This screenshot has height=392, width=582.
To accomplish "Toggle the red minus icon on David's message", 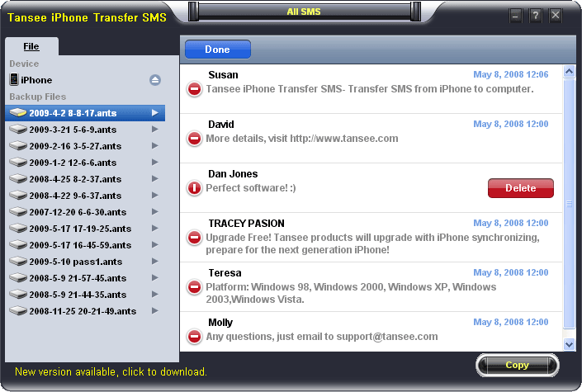I will click(x=194, y=139).
